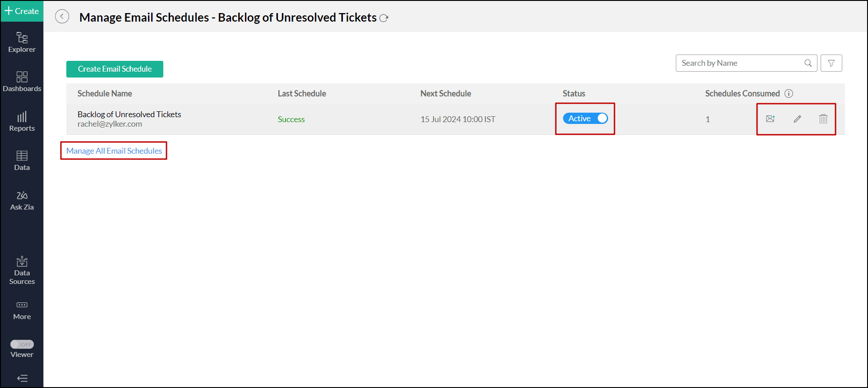Click the search magnifier icon
Screen dimensions: 868x388
point(808,64)
